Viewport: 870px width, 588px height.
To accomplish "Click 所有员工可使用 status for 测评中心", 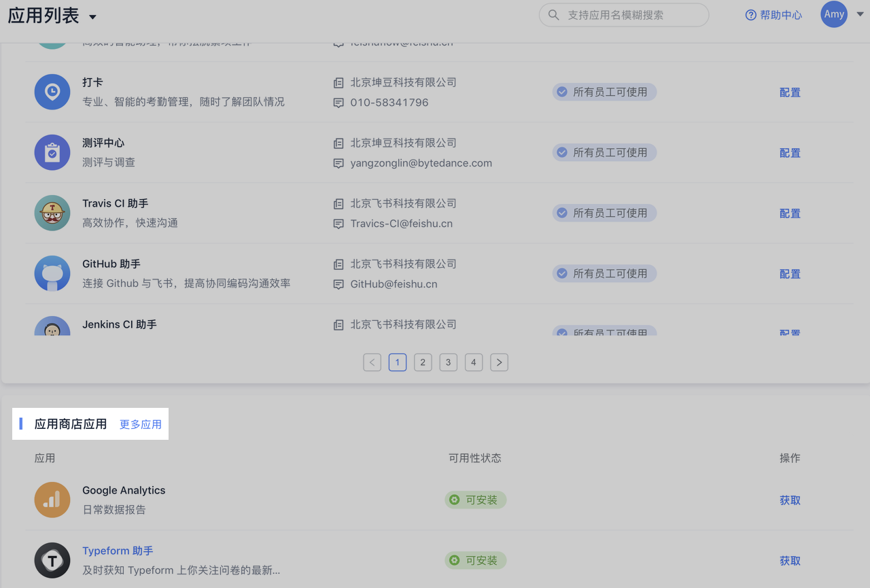I will (x=604, y=152).
